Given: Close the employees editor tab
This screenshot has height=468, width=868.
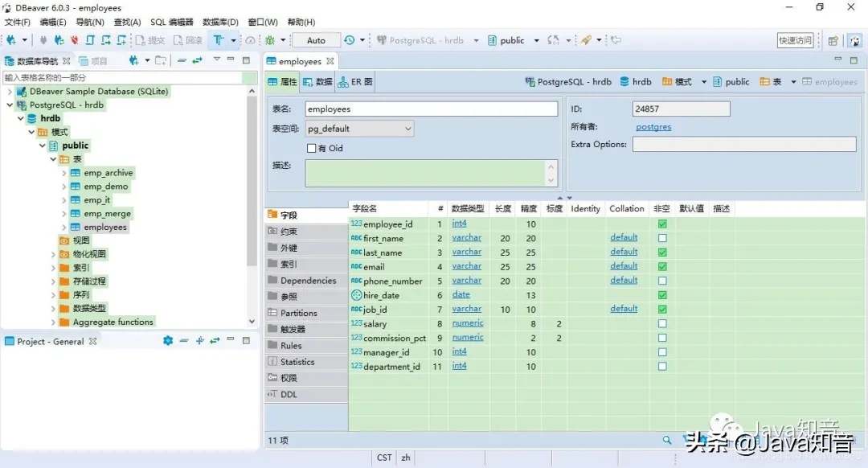Looking at the screenshot, I should [x=330, y=61].
